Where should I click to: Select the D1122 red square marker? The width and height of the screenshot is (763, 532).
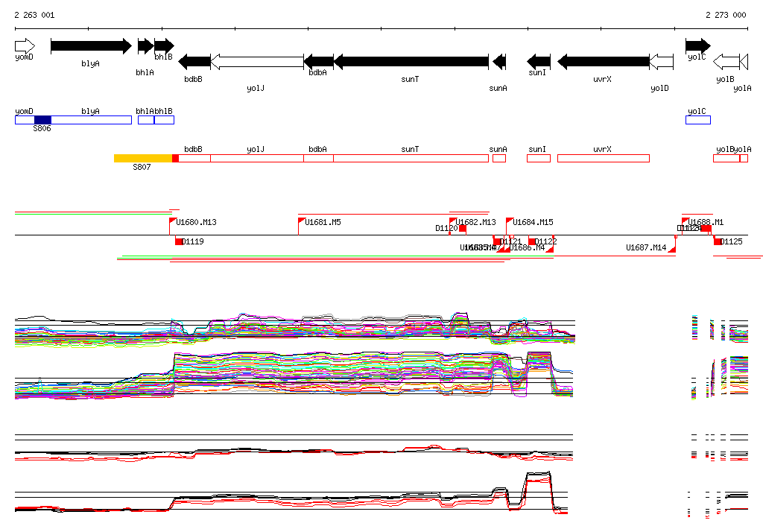[532, 241]
